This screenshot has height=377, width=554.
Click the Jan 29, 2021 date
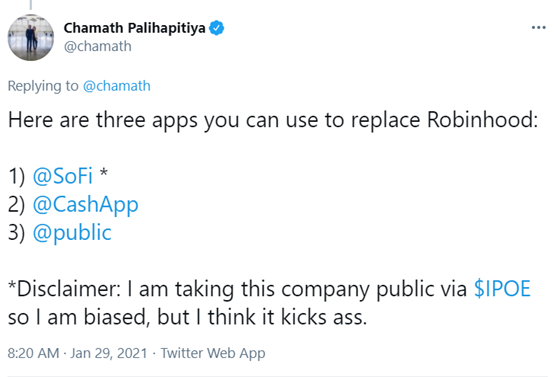point(109,353)
